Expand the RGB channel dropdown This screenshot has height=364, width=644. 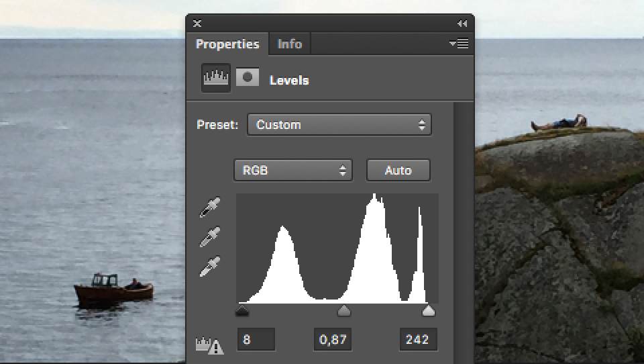click(x=292, y=171)
